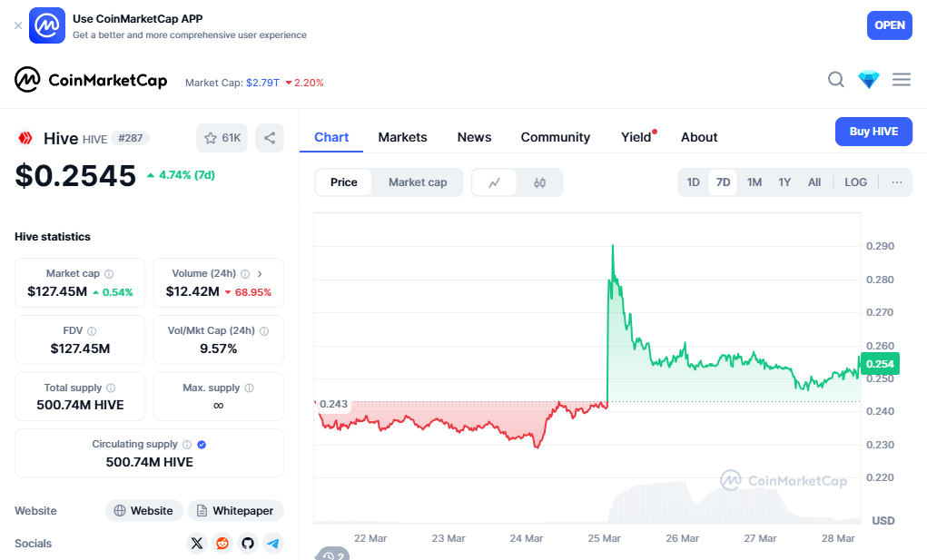The width and height of the screenshot is (927, 560).
Task: Switch to the Markets tab
Action: 402,137
